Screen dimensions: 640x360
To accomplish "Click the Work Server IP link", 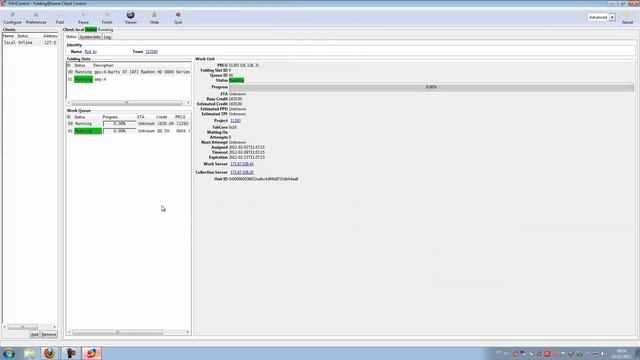I will click(x=242, y=164).
